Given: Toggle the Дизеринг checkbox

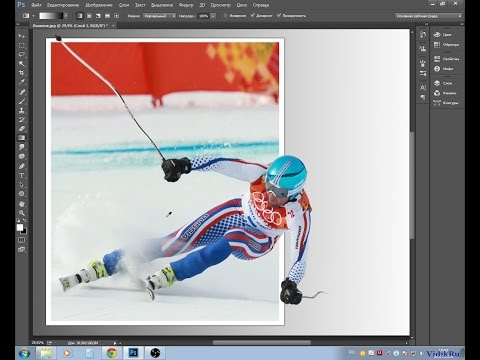Looking at the screenshot, I should pos(252,16).
